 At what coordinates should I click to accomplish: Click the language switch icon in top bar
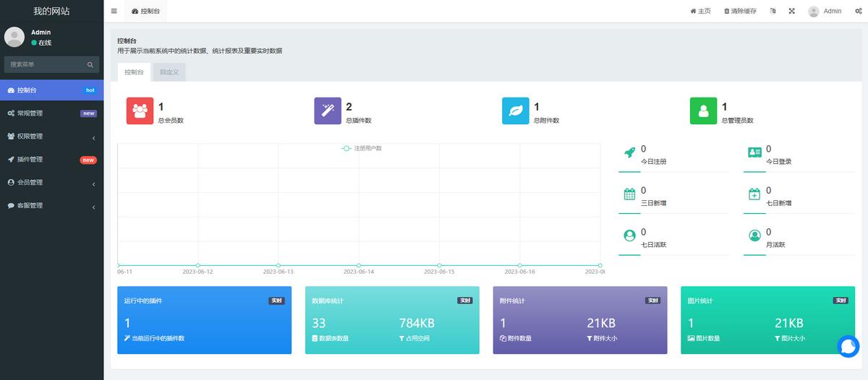773,12
